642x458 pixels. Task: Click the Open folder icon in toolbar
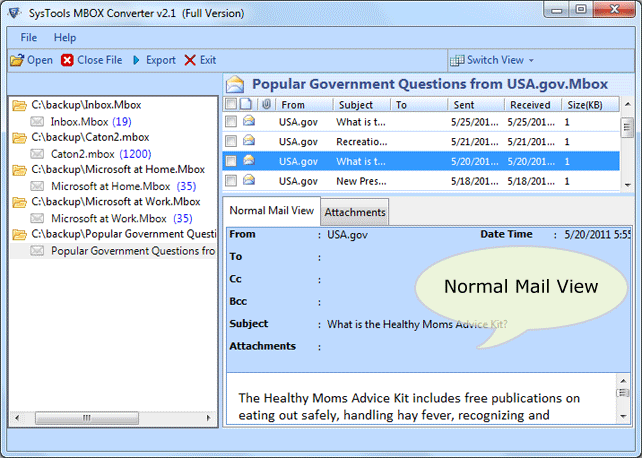pyautogui.click(x=17, y=60)
